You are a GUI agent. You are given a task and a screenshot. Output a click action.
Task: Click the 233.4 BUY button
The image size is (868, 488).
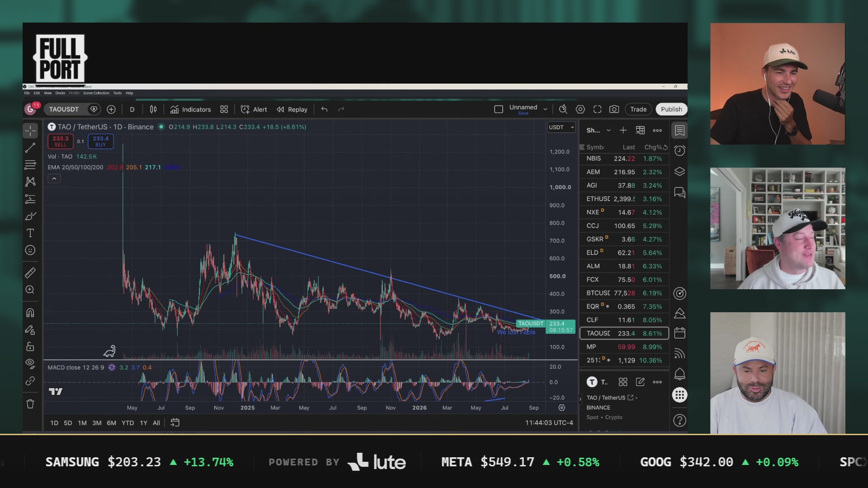coord(100,141)
